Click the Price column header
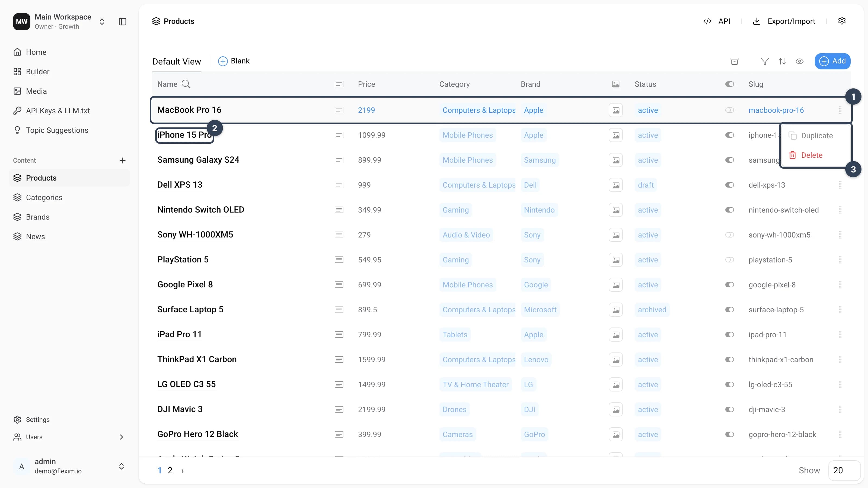Image resolution: width=868 pixels, height=488 pixels. [x=366, y=84]
